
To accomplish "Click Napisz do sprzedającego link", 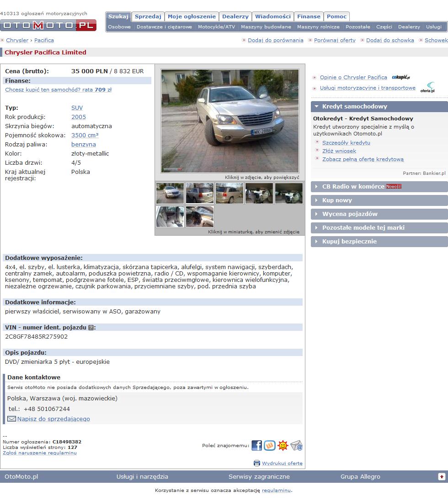I will pyautogui.click(x=53, y=419).
